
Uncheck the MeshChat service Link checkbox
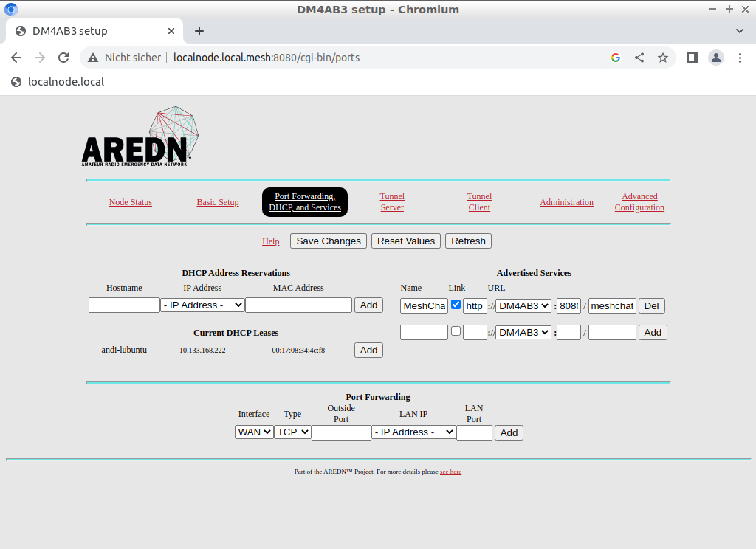click(456, 305)
